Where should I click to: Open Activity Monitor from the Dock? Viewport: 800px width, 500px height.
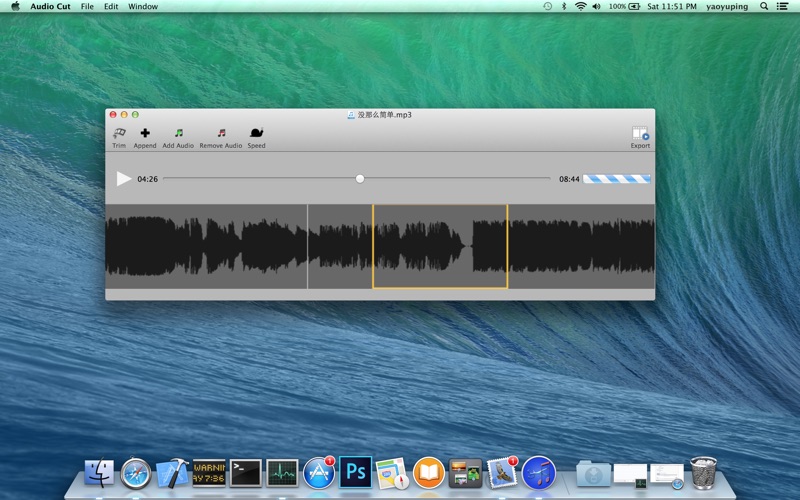[x=282, y=472]
